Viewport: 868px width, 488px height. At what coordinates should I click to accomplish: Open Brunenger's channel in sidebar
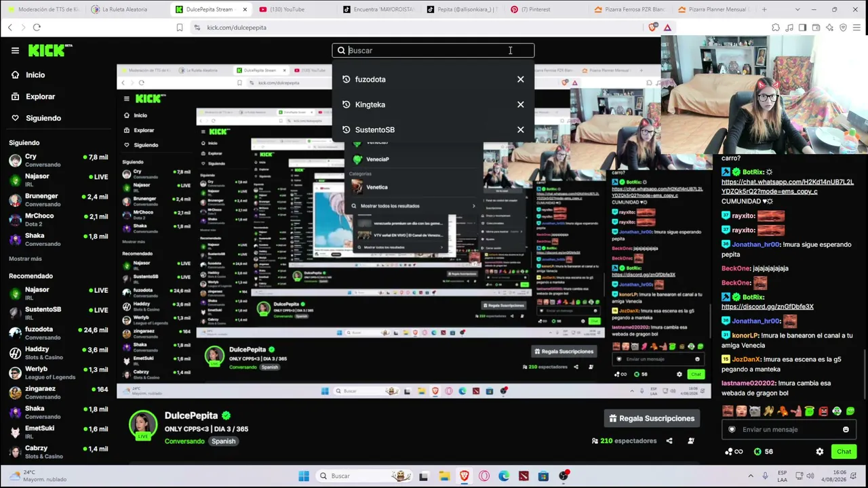(x=58, y=199)
